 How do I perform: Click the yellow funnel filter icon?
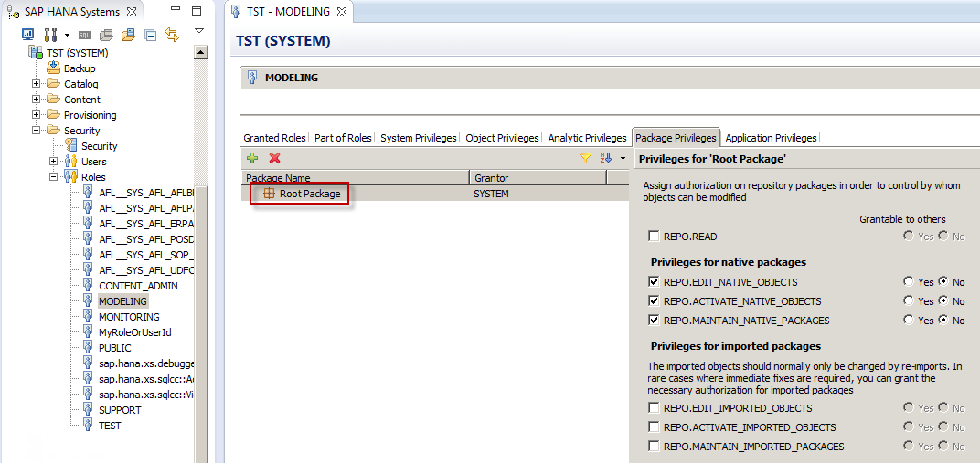(x=585, y=159)
